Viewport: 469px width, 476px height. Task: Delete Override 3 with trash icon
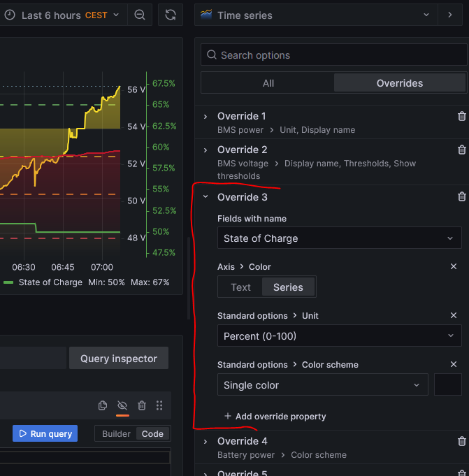pos(461,197)
